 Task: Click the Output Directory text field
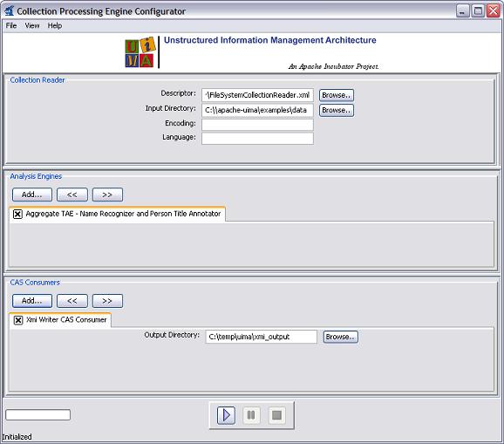click(261, 337)
